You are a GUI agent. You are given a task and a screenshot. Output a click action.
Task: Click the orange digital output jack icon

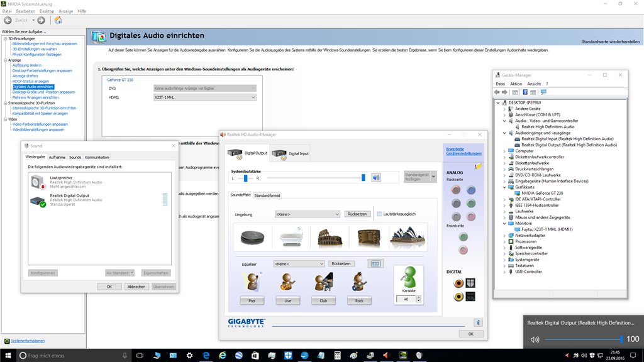458,283
